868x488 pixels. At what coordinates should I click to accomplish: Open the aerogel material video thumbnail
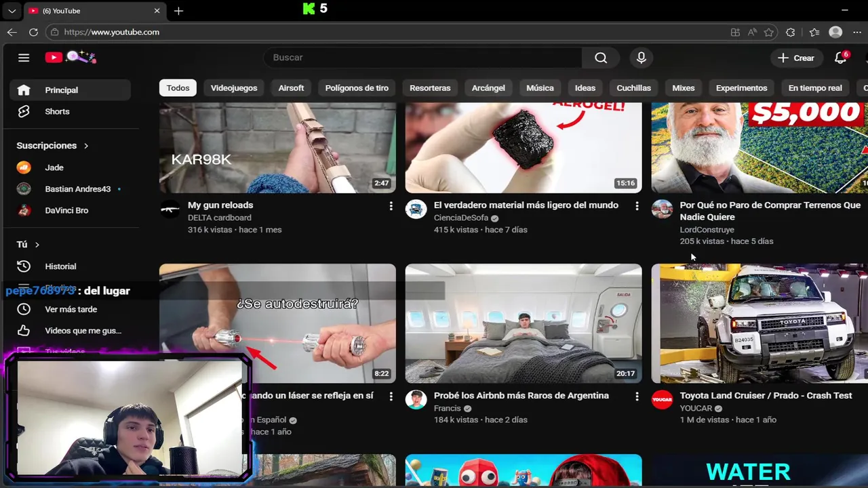pos(524,148)
